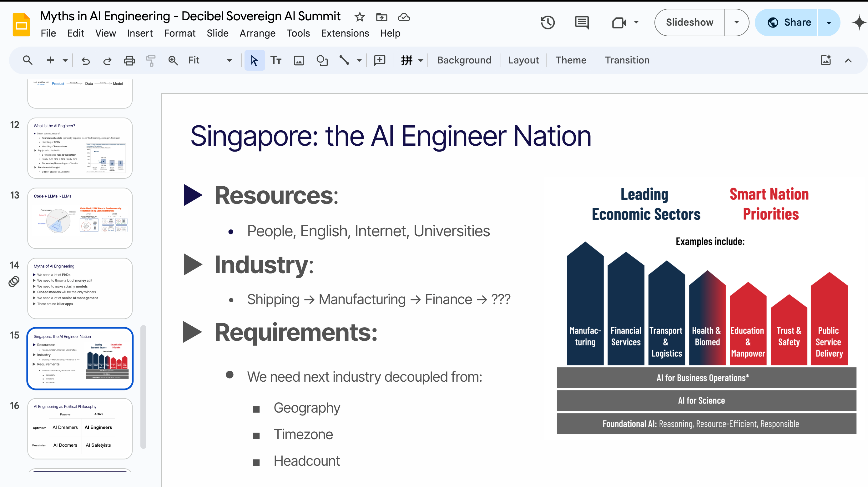Open the Fit zoom dropdown
The image size is (868, 487).
point(229,60)
